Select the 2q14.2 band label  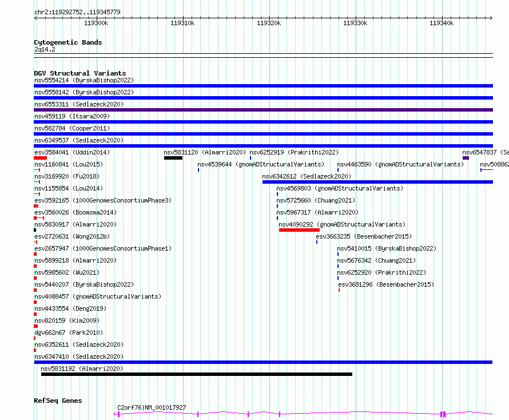[45, 49]
